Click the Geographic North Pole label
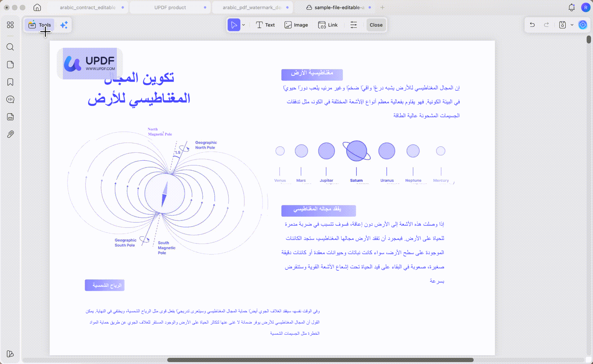 coord(206,145)
